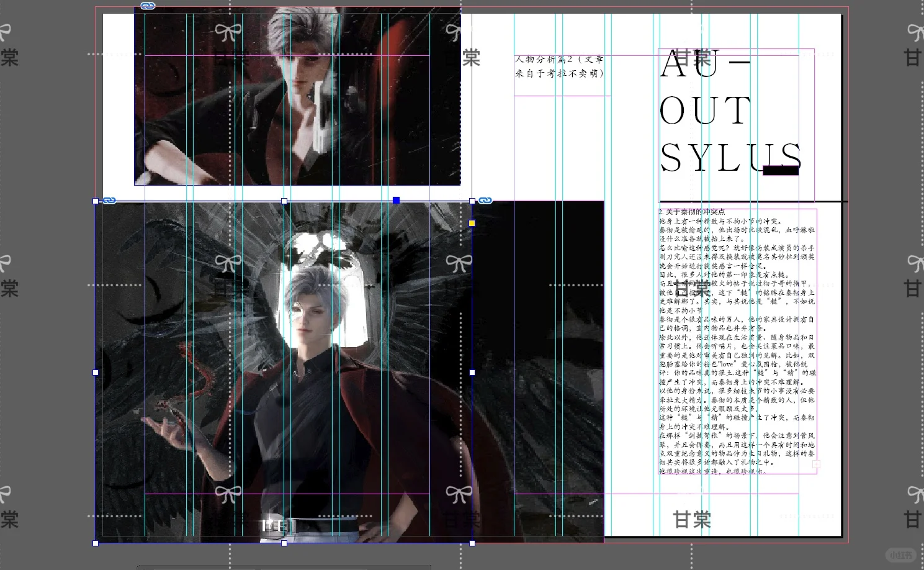Click the 'AU —' title line
The image size is (924, 570).
click(706, 64)
